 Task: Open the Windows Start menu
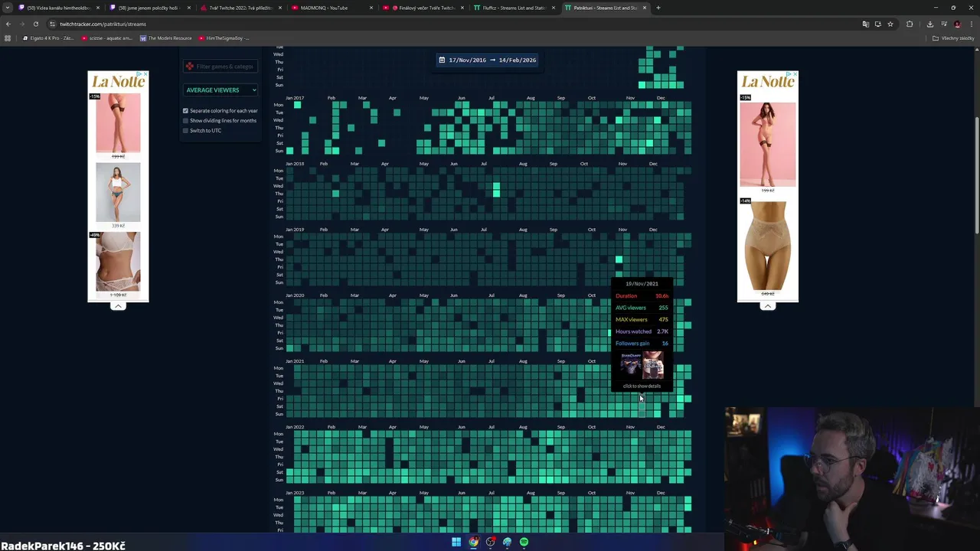point(456,542)
